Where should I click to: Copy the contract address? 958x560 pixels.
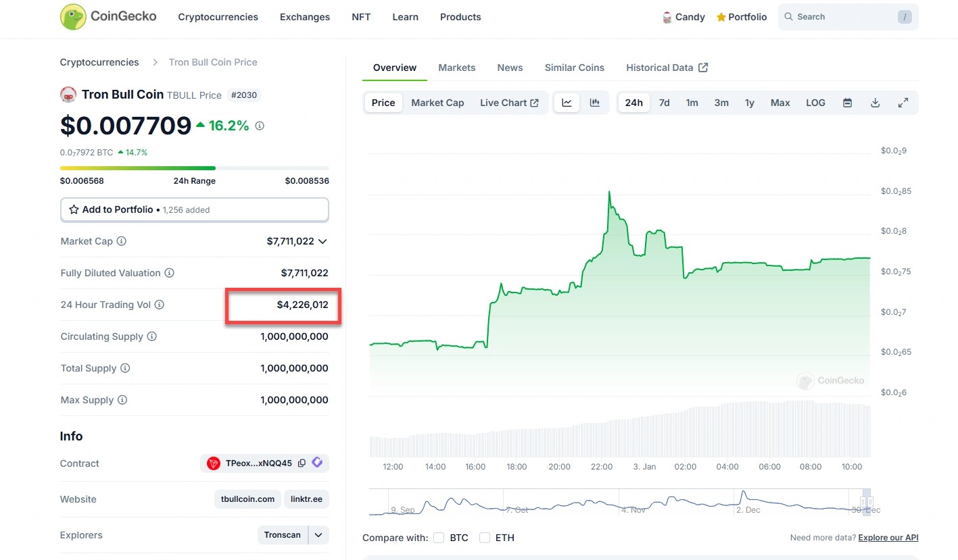302,463
